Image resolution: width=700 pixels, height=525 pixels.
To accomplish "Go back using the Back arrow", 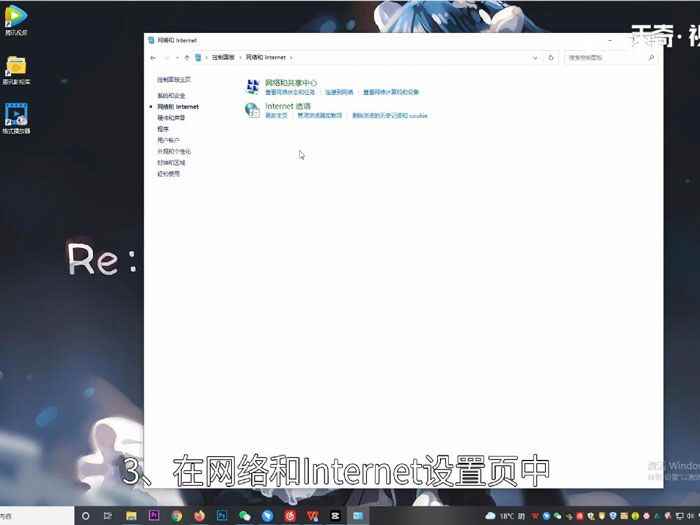I will (x=153, y=58).
